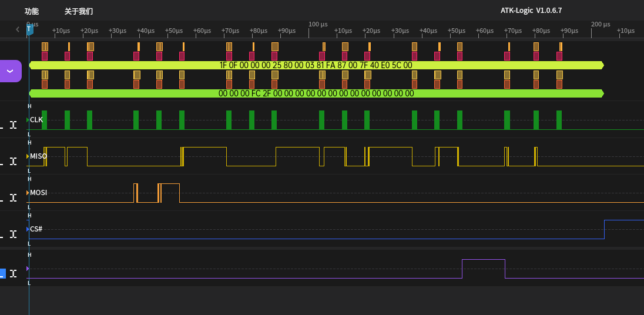Select the upper decoded data bar starting 1F 0F
This screenshot has width=644, height=315.
tap(316, 65)
